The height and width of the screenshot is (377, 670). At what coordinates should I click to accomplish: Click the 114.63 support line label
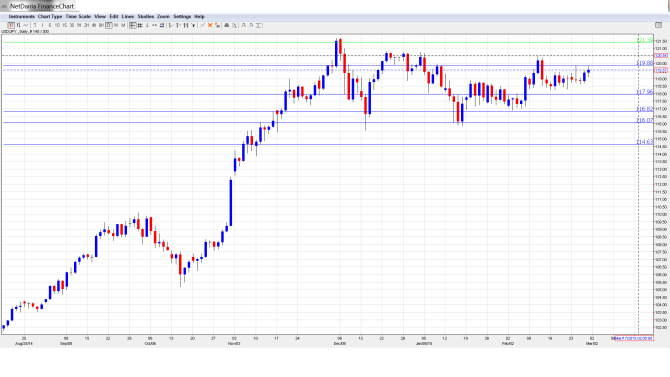tap(645, 141)
